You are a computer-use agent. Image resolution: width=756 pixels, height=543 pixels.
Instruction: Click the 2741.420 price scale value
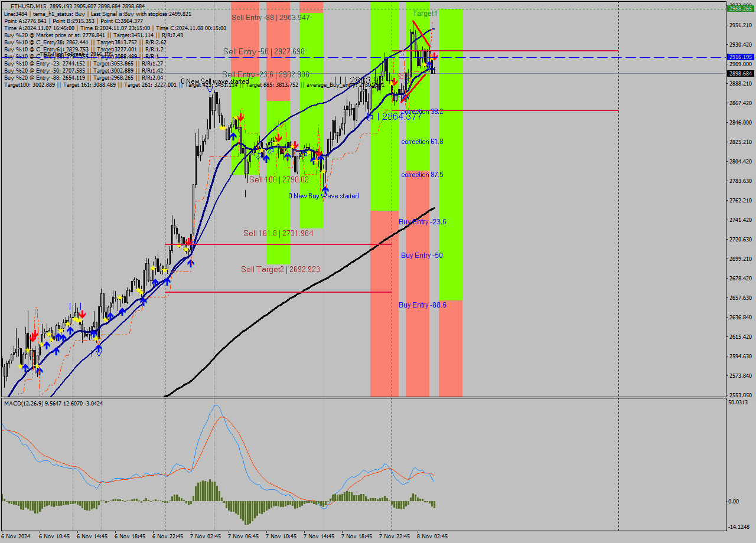(740, 220)
